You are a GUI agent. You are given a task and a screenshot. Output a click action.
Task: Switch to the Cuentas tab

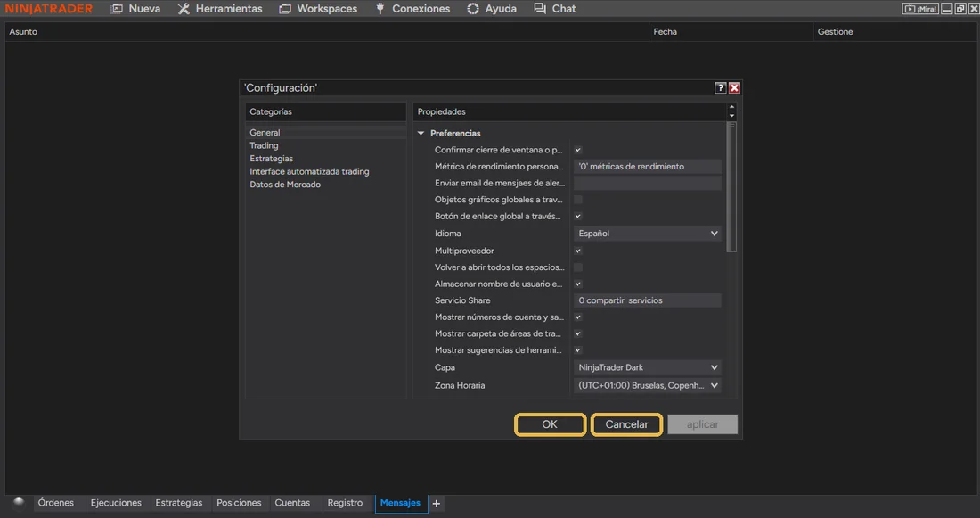(292, 503)
